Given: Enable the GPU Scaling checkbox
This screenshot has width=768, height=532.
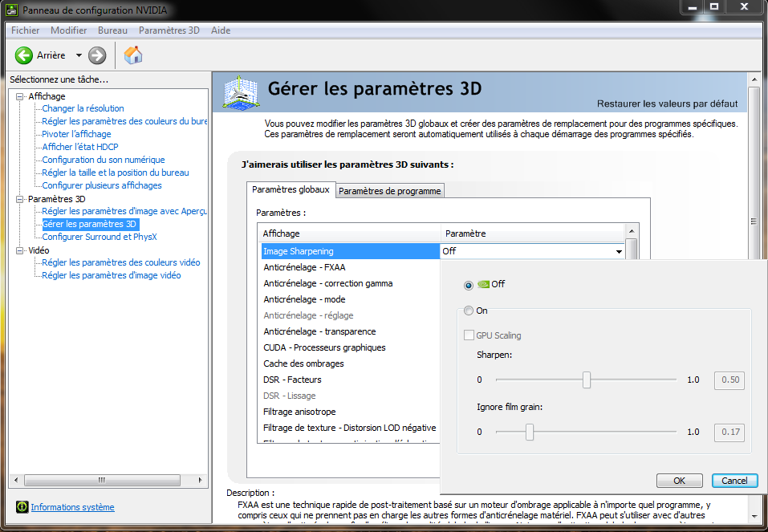Looking at the screenshot, I should point(469,335).
